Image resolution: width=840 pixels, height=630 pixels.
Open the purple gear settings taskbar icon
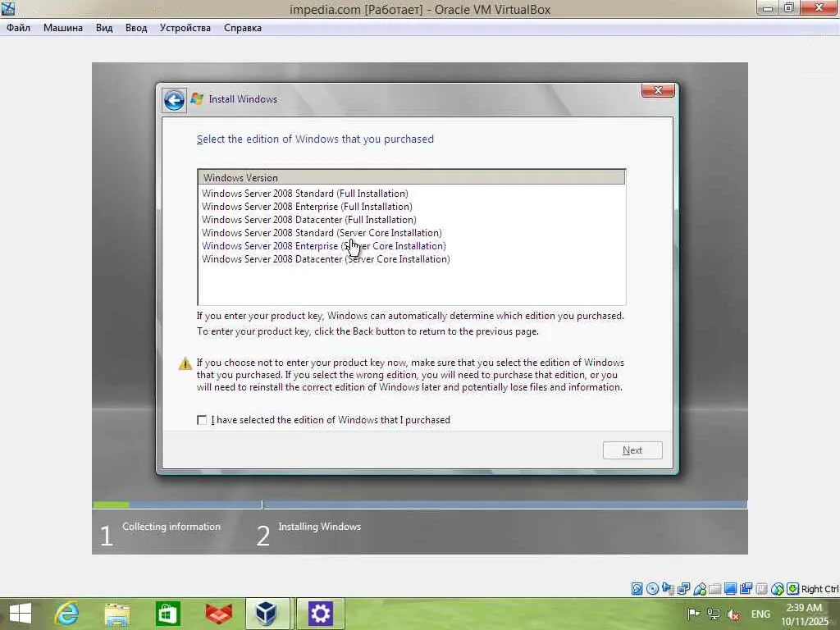pyautogui.click(x=321, y=614)
